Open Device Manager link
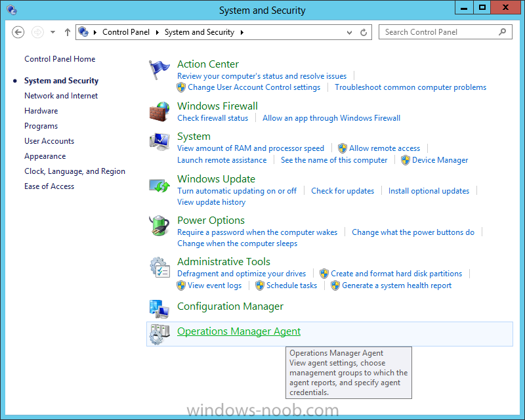The width and height of the screenshot is (525, 420). [x=440, y=160]
